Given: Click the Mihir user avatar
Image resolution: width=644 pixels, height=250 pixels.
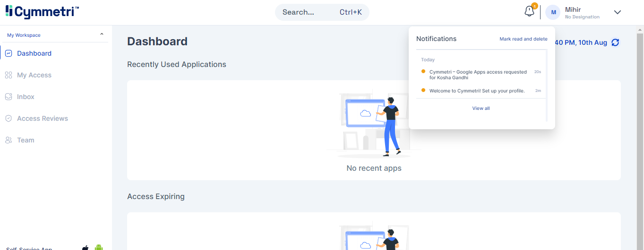Looking at the screenshot, I should pos(553,12).
